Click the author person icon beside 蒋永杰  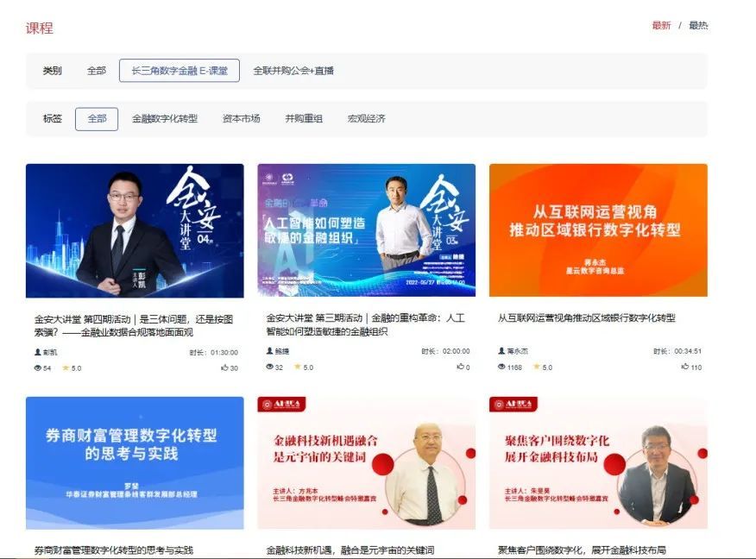click(501, 351)
